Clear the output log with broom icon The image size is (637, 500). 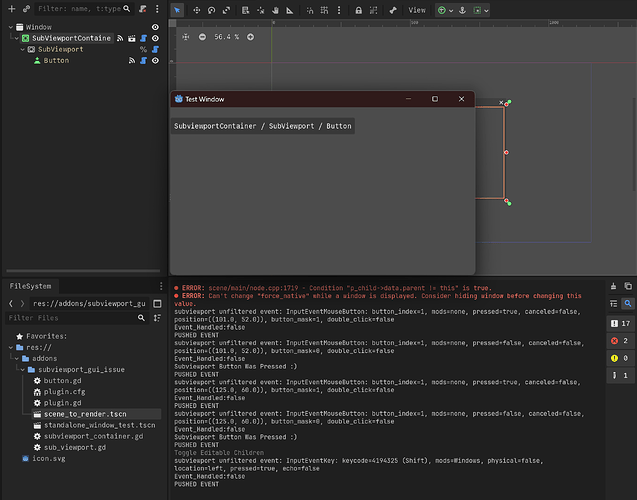coord(614,284)
